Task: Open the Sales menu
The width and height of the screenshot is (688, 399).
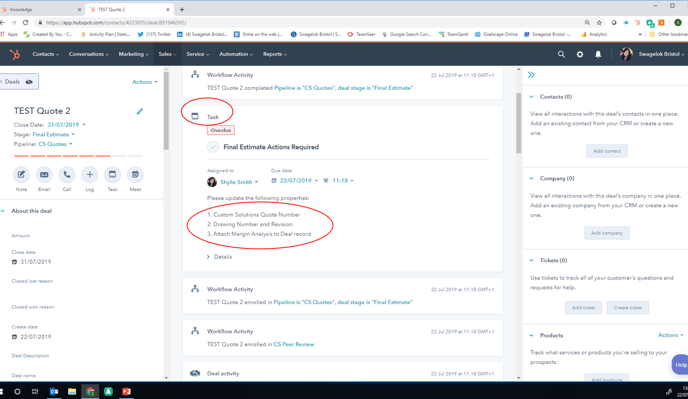Action: [167, 54]
